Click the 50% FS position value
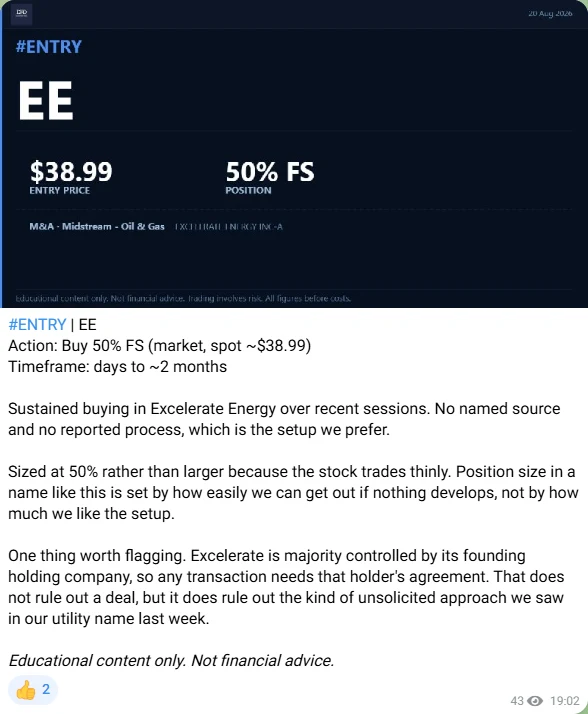 point(270,172)
